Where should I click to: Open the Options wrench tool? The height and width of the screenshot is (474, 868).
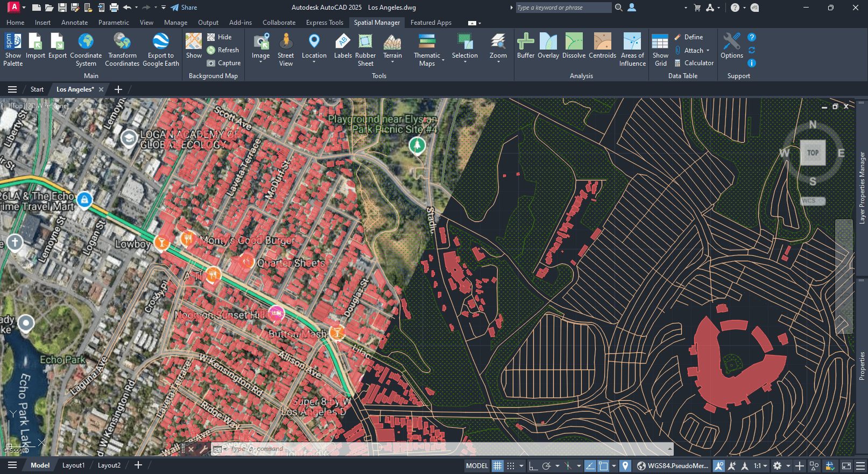(732, 46)
